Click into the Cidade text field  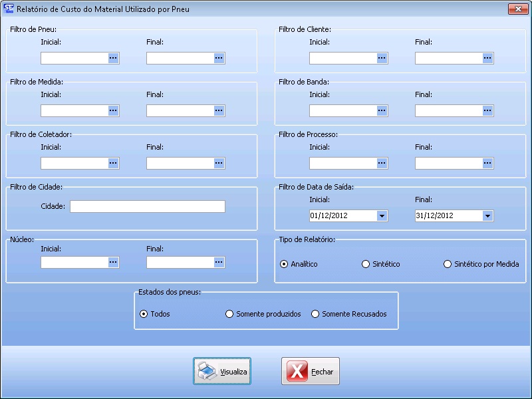(x=147, y=206)
